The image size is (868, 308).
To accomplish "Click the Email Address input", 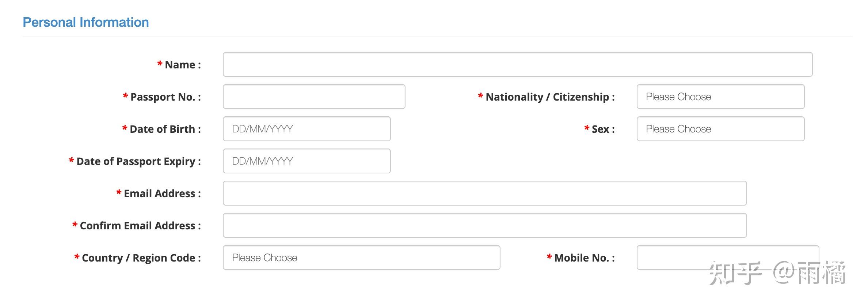I will coord(484,193).
